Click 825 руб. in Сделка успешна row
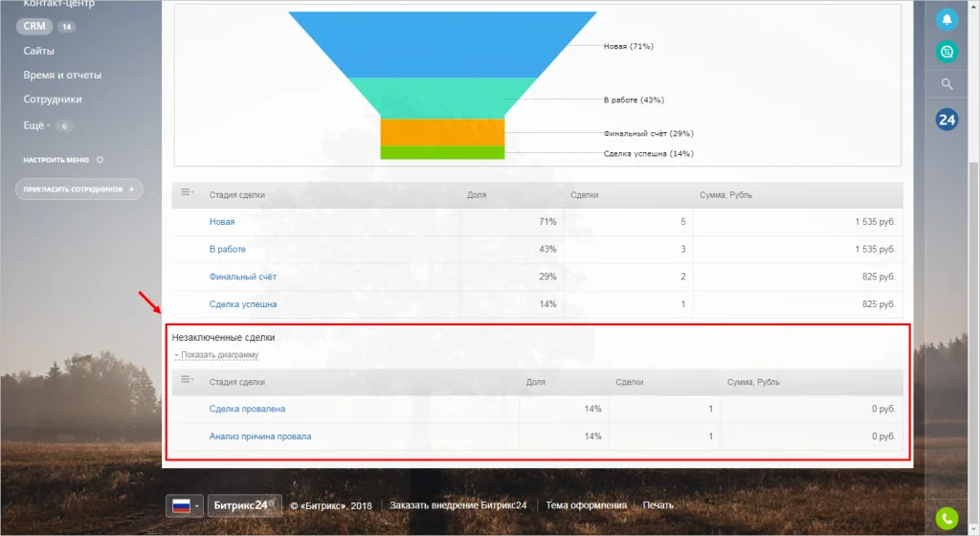 tap(879, 304)
